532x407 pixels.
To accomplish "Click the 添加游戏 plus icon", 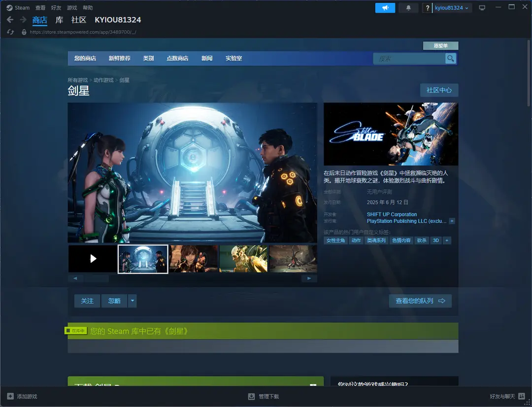I will (x=10, y=396).
